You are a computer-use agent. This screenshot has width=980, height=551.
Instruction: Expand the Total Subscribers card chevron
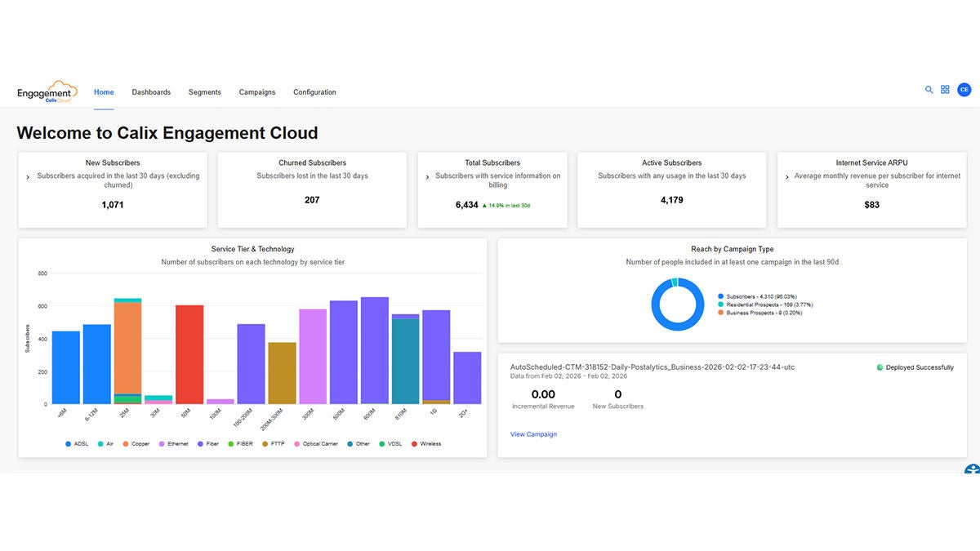(426, 176)
